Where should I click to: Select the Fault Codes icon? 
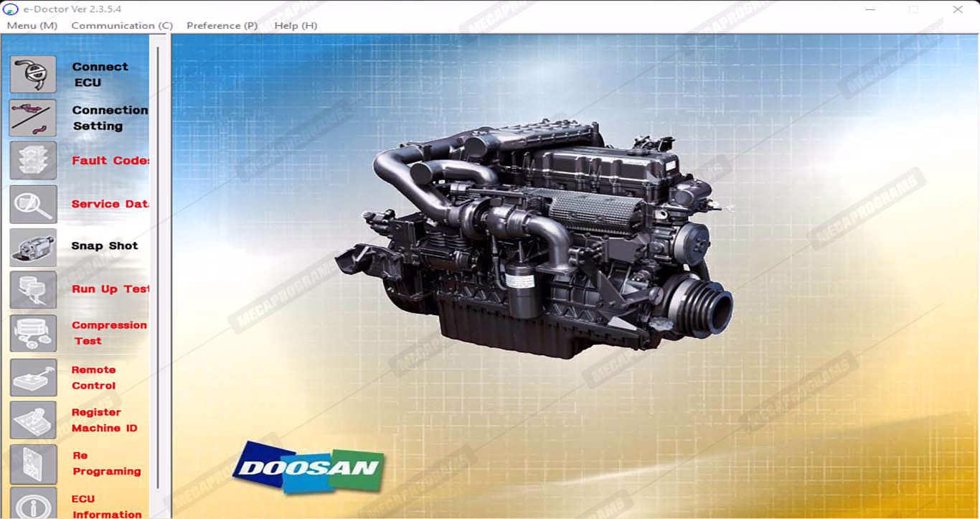(x=33, y=161)
